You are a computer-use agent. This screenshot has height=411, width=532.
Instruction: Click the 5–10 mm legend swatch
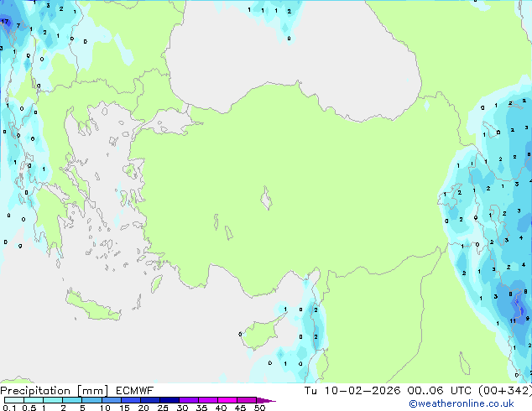(x=91, y=400)
